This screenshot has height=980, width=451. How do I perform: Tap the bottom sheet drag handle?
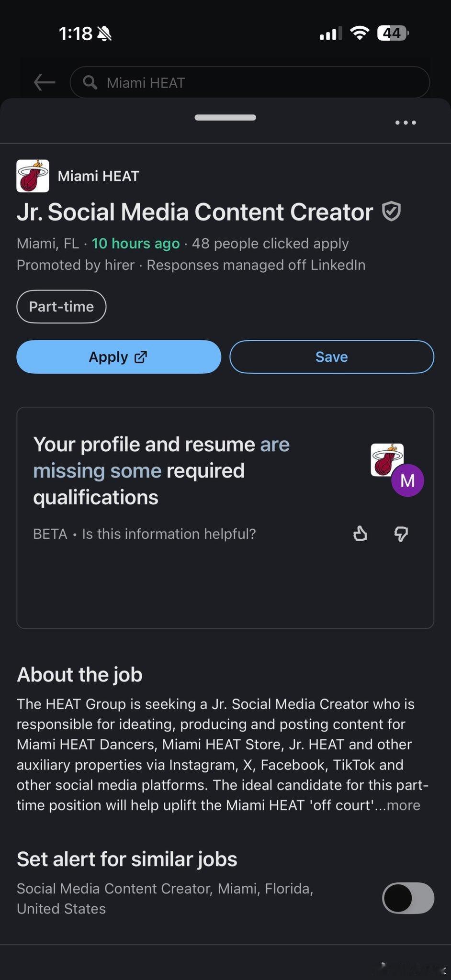tap(225, 118)
